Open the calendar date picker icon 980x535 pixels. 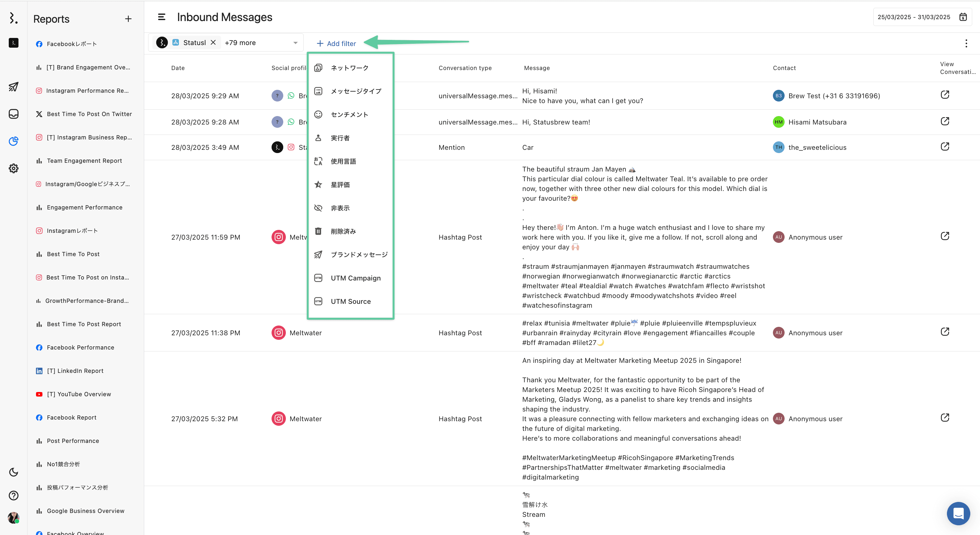point(963,17)
